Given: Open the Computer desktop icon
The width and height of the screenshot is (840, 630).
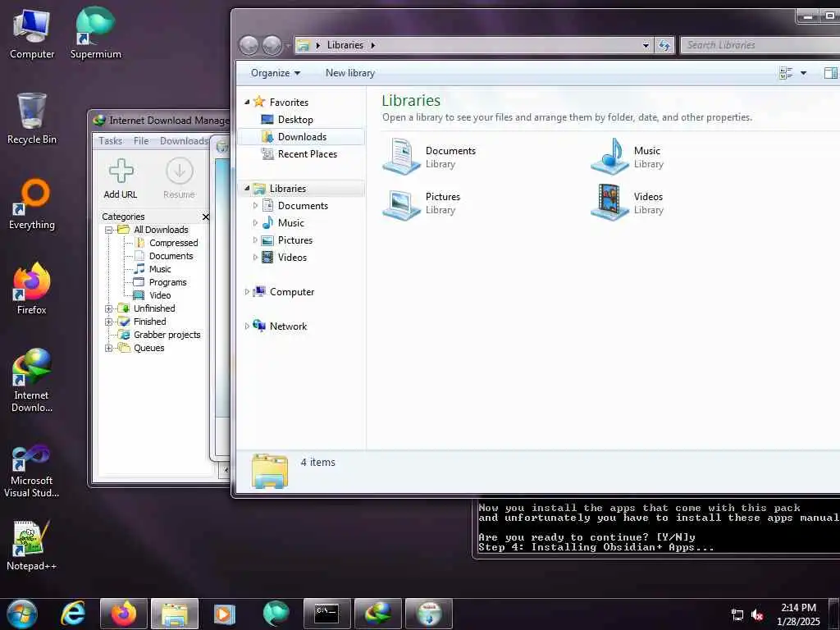Looking at the screenshot, I should click(32, 34).
